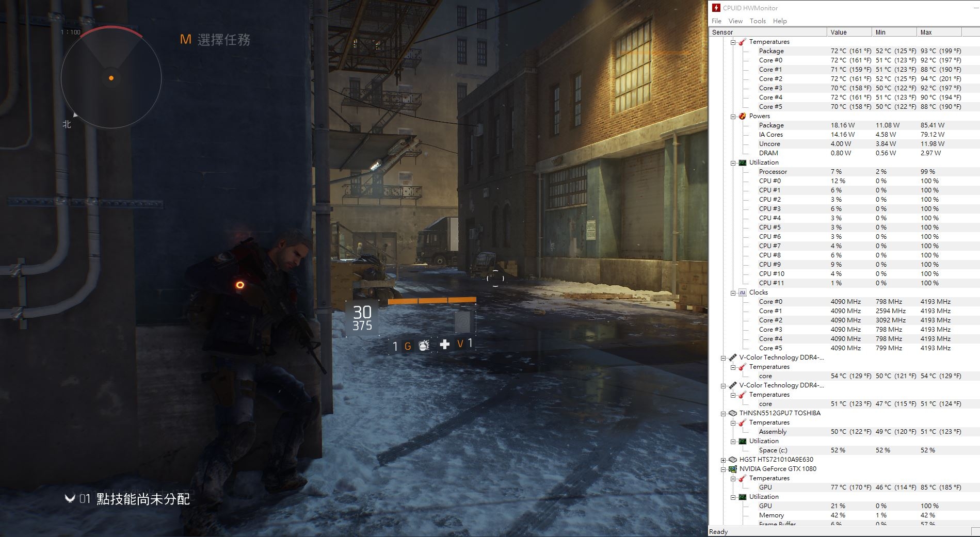Click thermometer icon under second V-Color DDR4
The height and width of the screenshot is (537, 980).
pyautogui.click(x=742, y=395)
